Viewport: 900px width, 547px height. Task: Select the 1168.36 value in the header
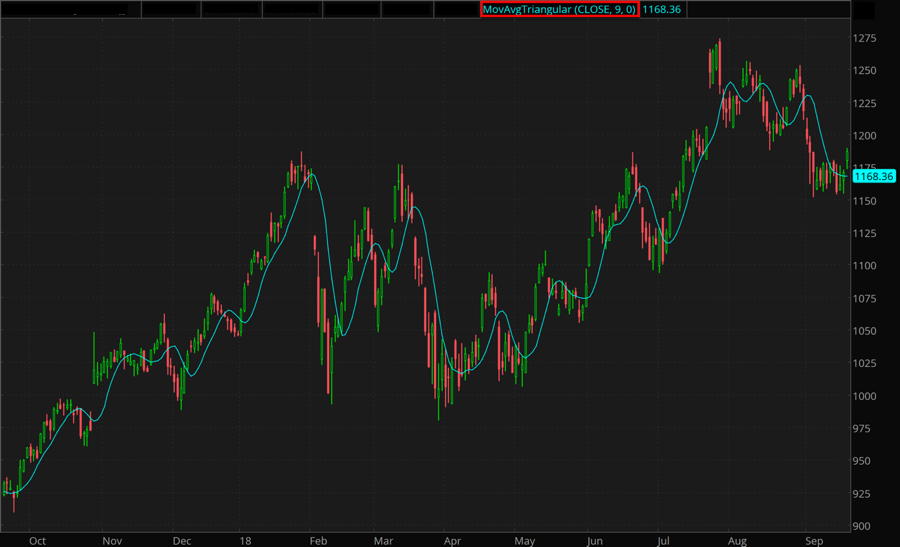(x=661, y=9)
